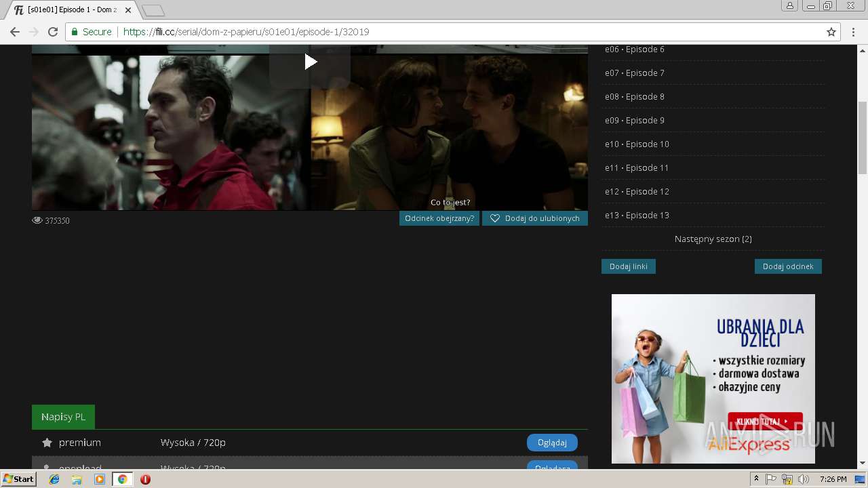
Task: Click page scrollbar down arrow
Action: coord(863,464)
